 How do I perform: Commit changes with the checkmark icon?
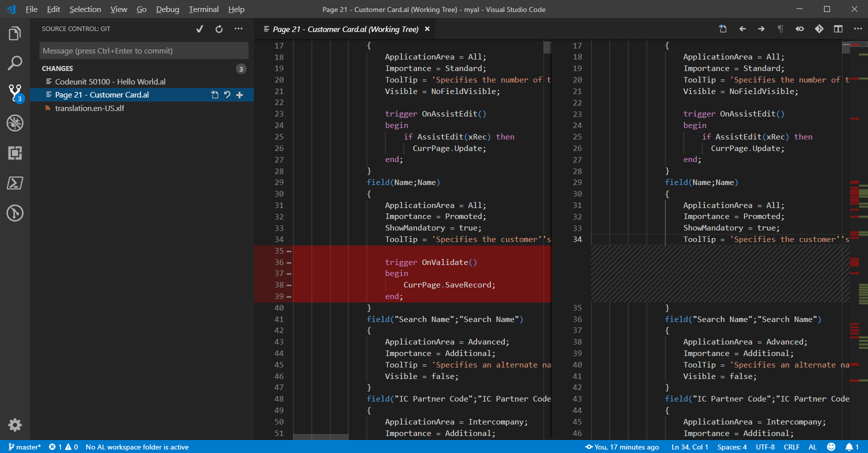click(199, 29)
